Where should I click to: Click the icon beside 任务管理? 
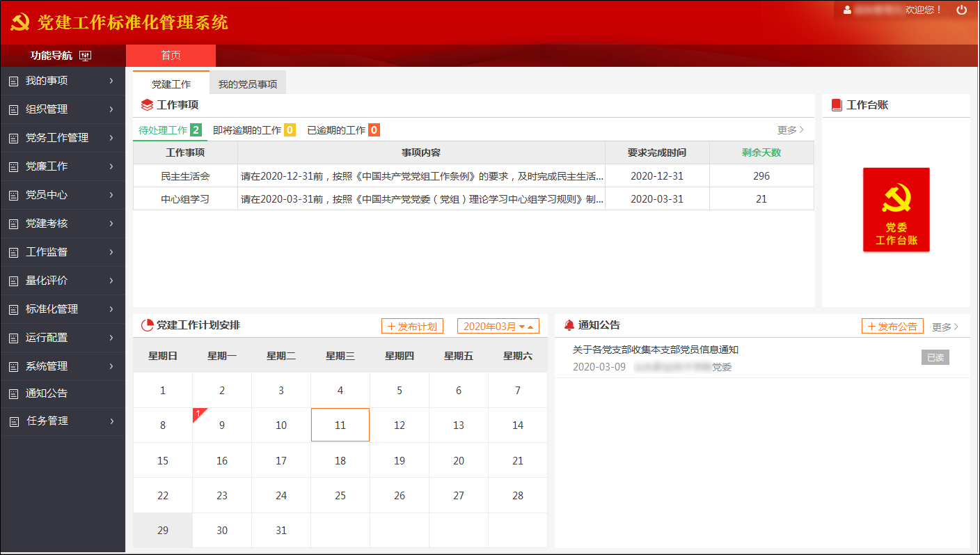point(13,422)
